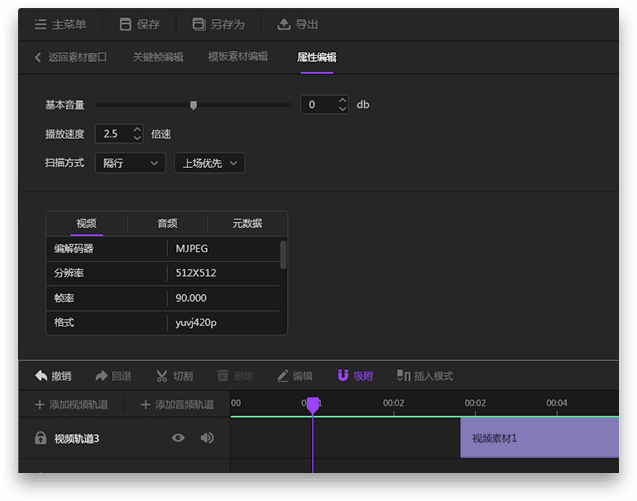The height and width of the screenshot is (501, 637).
Task: Switch to the 关键帧编辑 tab
Action: point(158,57)
